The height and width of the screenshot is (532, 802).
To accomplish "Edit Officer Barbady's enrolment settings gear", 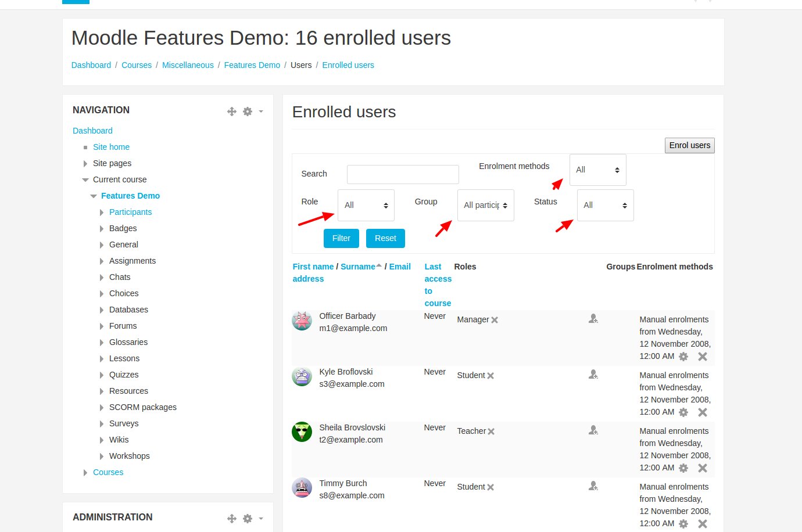I will pyautogui.click(x=683, y=357).
